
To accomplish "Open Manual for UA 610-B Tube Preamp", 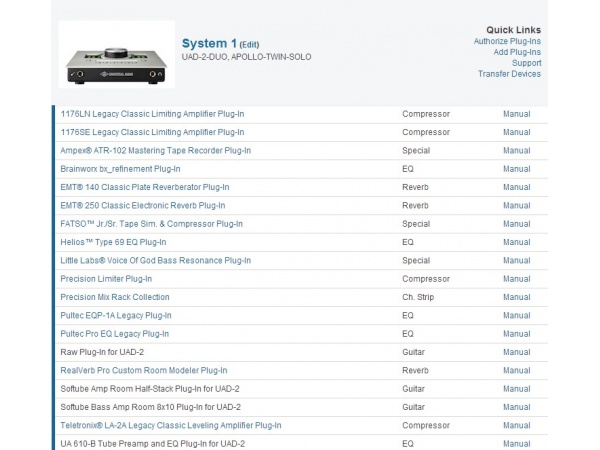I will point(517,444).
